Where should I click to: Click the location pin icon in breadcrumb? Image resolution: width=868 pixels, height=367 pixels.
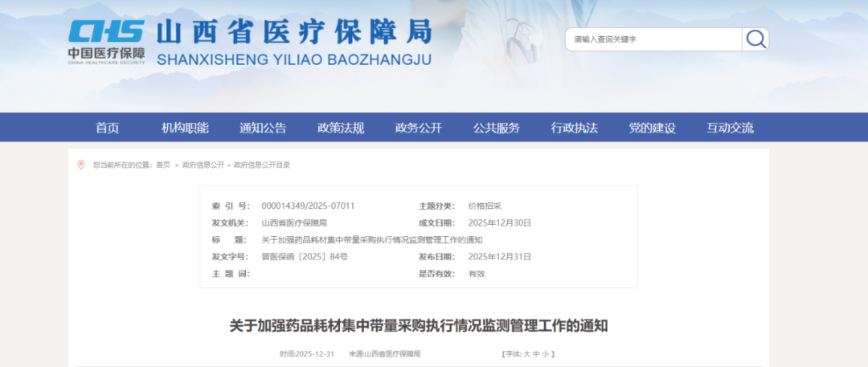click(81, 165)
